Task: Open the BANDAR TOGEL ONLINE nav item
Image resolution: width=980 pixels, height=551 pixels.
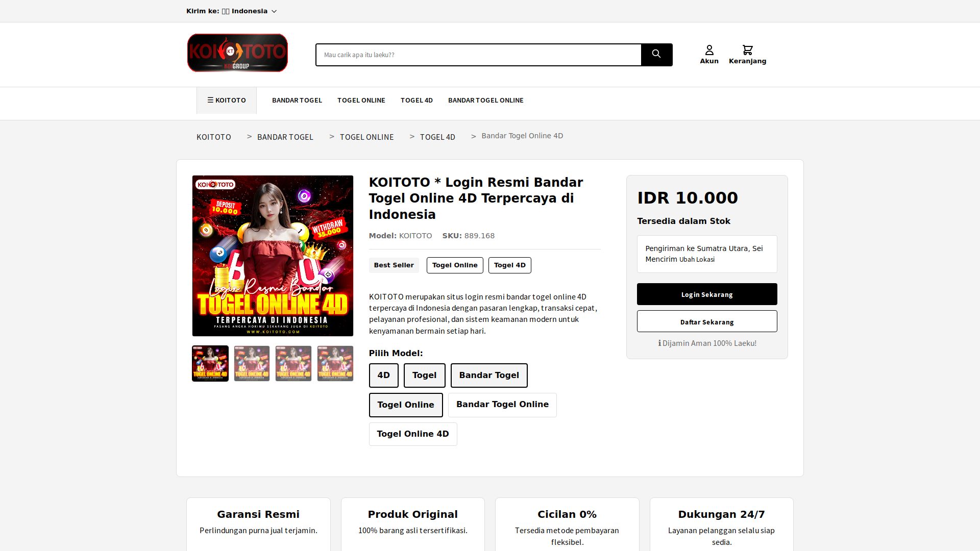Action: click(x=486, y=101)
